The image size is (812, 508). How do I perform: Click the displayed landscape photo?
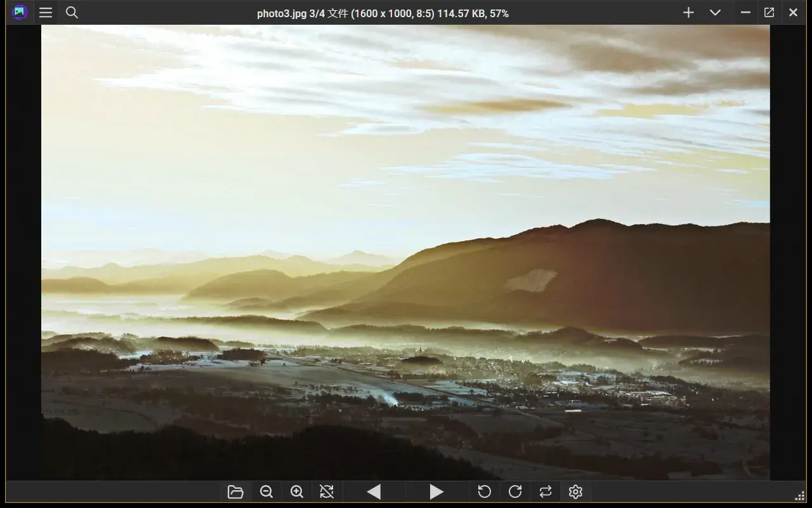coord(405,253)
